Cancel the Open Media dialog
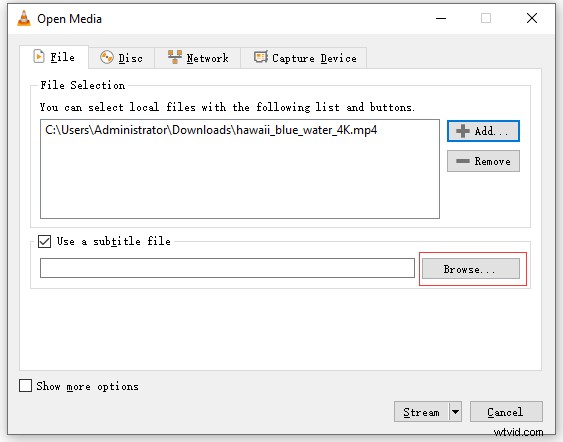The image size is (563, 442). click(x=506, y=412)
